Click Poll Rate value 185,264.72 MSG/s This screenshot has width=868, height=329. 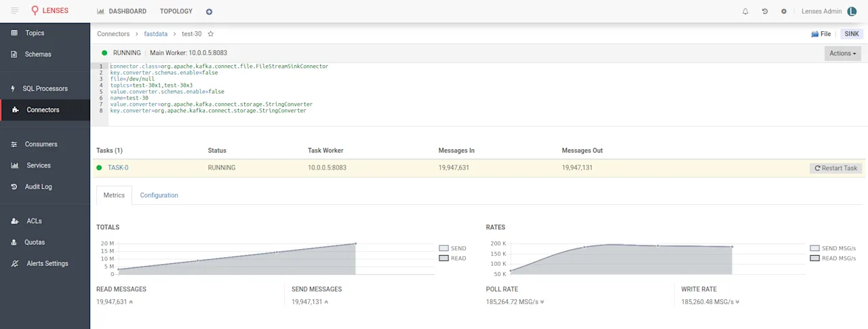(513, 302)
